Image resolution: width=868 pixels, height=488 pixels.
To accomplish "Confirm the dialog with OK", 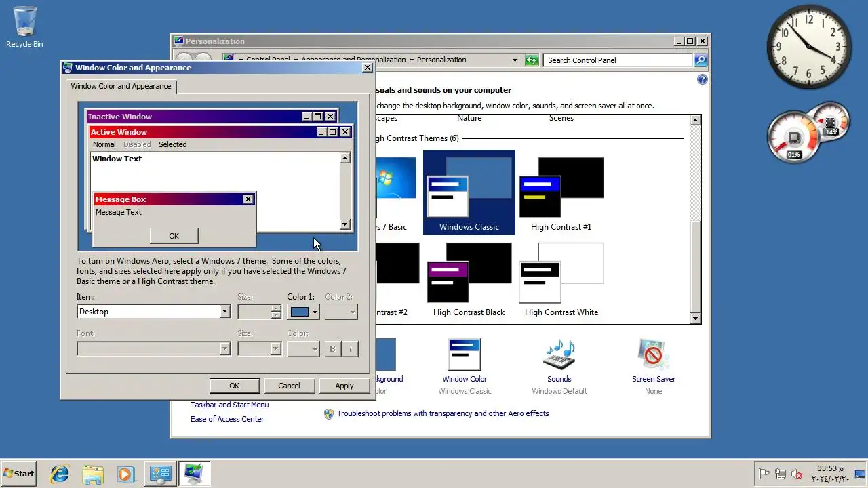I will point(235,386).
